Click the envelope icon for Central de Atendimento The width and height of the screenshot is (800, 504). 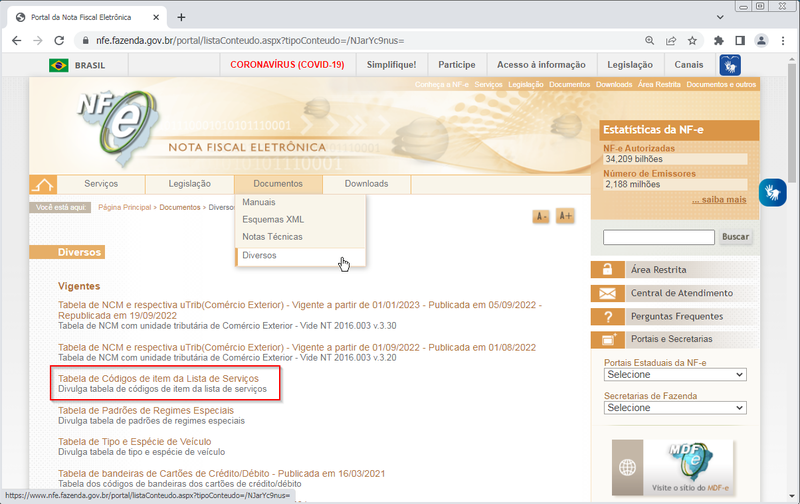pyautogui.click(x=608, y=293)
